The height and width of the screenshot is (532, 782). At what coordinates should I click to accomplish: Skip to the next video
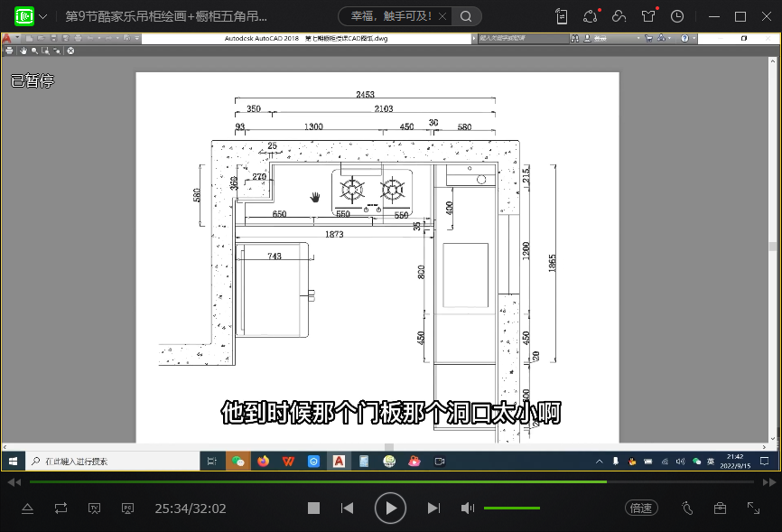pyautogui.click(x=433, y=509)
